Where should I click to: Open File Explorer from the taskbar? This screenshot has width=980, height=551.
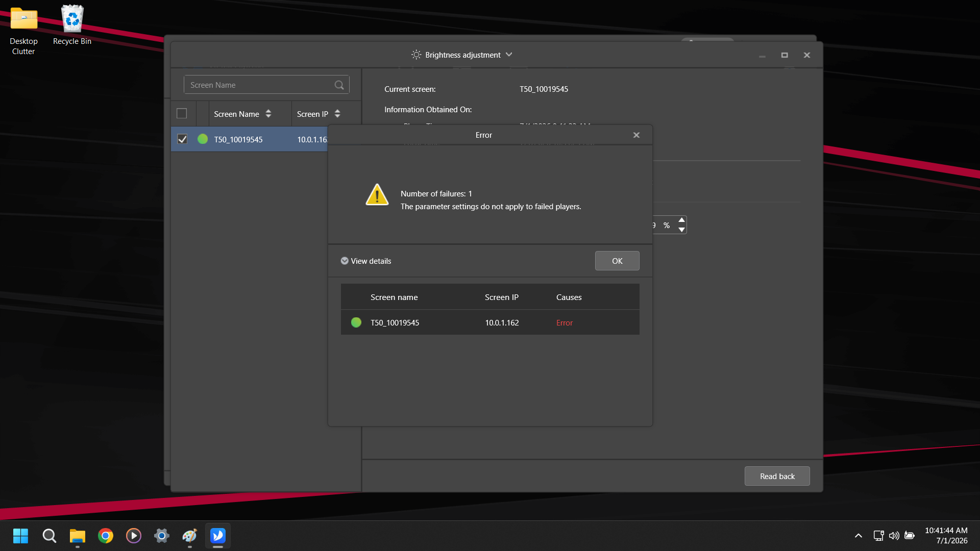click(x=78, y=536)
